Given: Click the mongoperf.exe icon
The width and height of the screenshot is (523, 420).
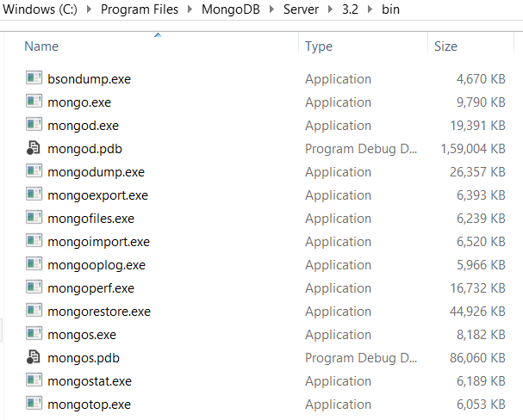Looking at the screenshot, I should [34, 287].
